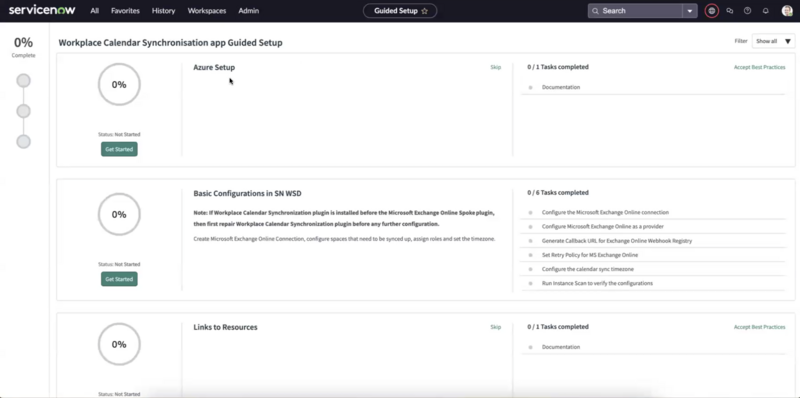Click status dot beside Set Retry Policy task

[x=531, y=255]
